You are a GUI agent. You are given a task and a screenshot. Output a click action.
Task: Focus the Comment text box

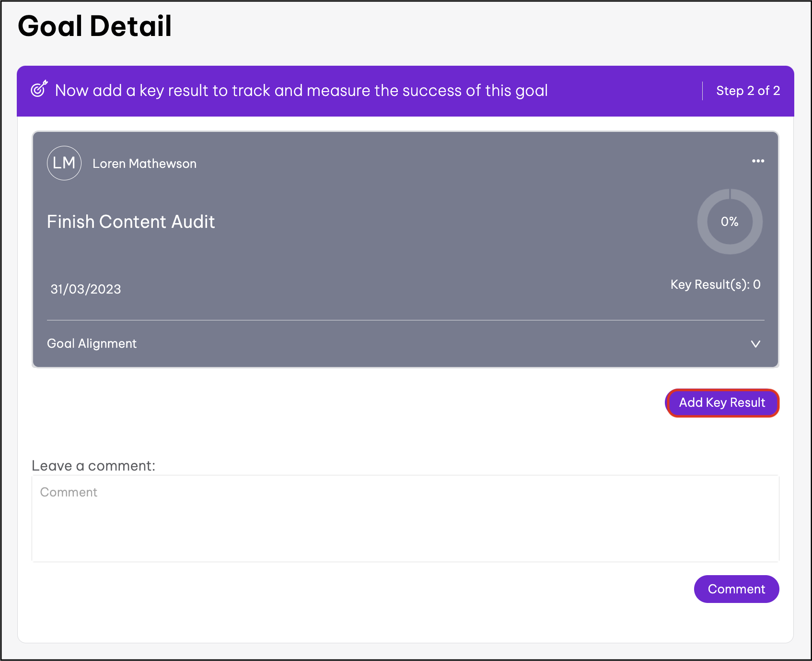click(x=405, y=518)
